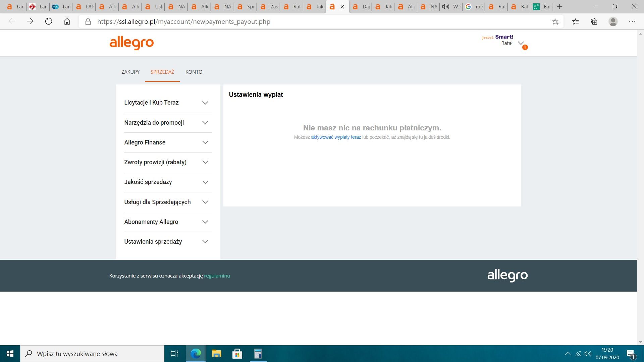Image resolution: width=644 pixels, height=362 pixels.
Task: Expand Zwroty prowizji (rabaty) section
Action: click(168, 162)
